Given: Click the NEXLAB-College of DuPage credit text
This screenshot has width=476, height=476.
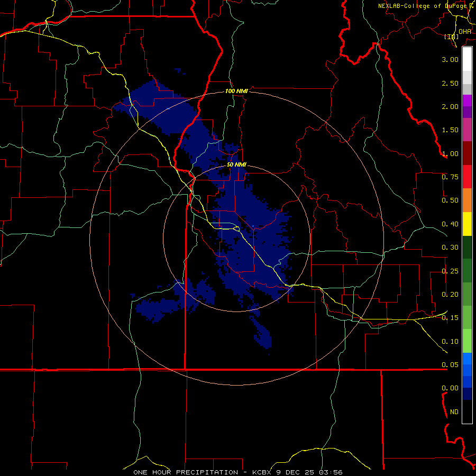Looking at the screenshot, I should coord(426,6).
